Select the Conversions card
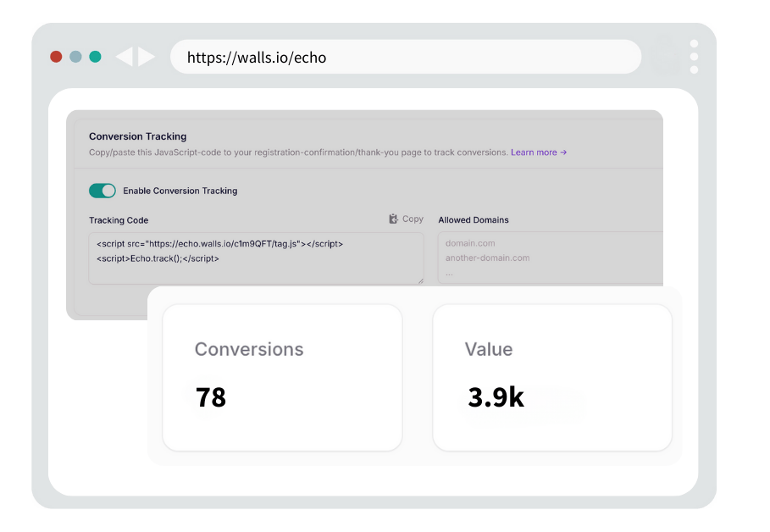This screenshot has height=532, width=770. pyautogui.click(x=281, y=377)
